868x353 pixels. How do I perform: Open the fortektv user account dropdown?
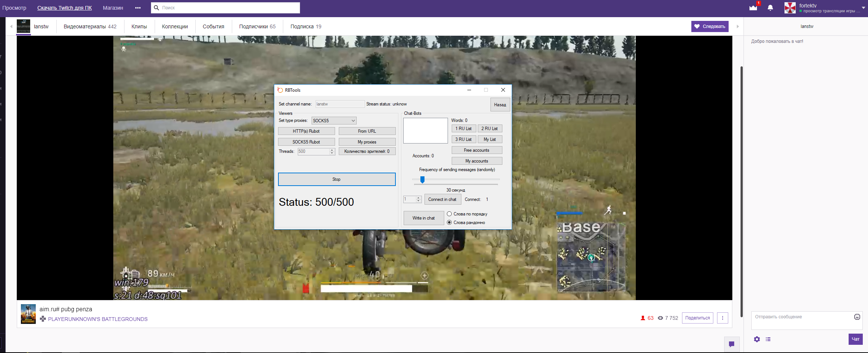click(863, 8)
